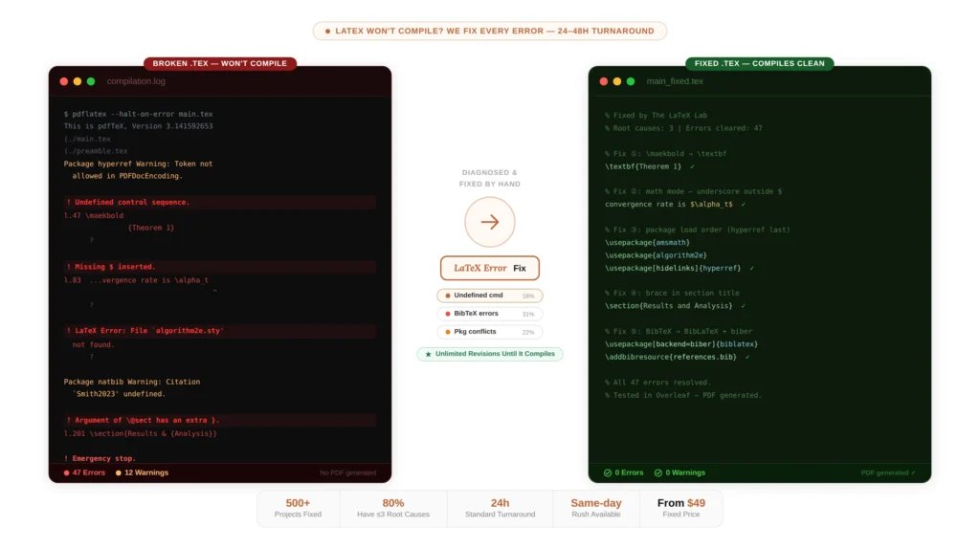Click the circular right-arrow icon
The width and height of the screenshot is (980, 549).
coord(489,222)
